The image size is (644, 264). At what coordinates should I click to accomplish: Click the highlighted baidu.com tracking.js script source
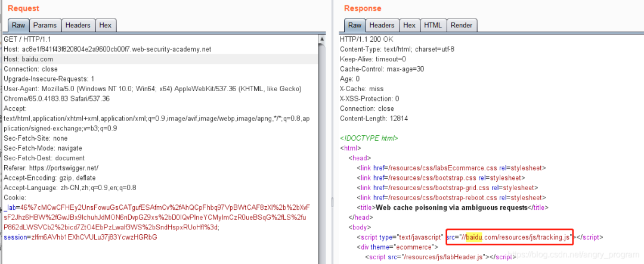[x=510, y=237]
